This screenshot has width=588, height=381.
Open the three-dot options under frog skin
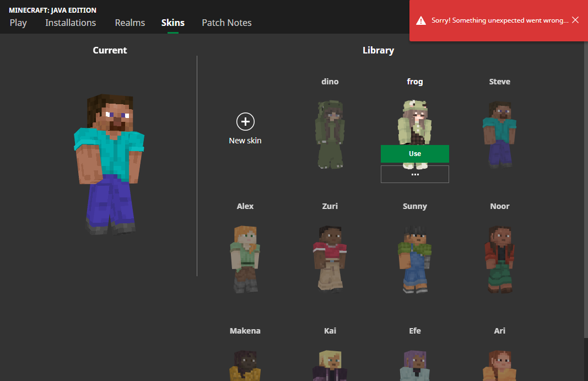pos(415,174)
